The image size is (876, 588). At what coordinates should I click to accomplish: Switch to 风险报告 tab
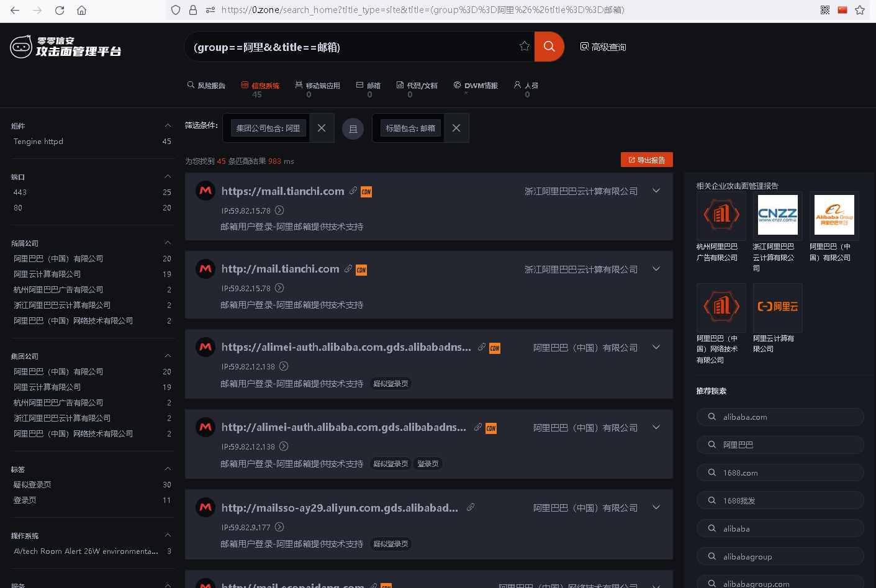click(206, 86)
